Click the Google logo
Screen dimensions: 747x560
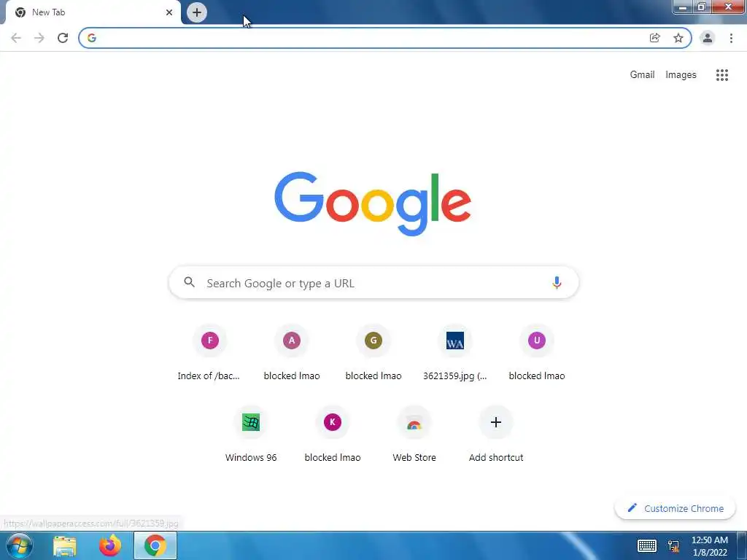point(373,204)
